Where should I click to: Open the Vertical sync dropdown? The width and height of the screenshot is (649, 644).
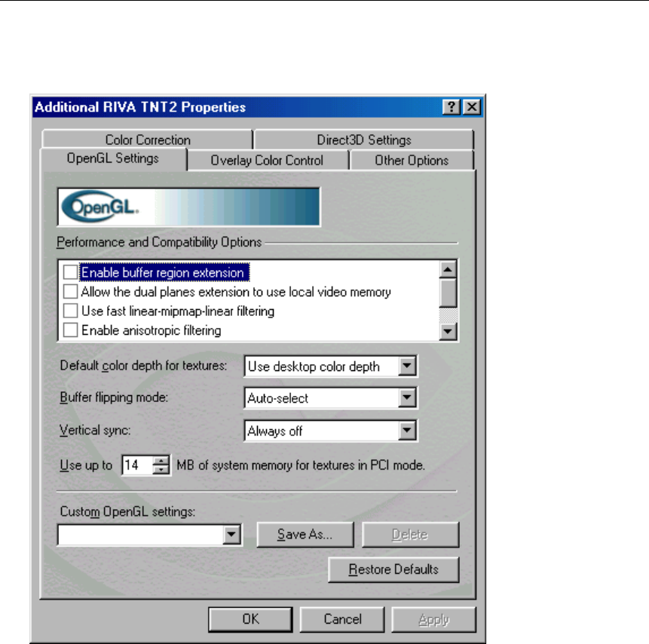[407, 431]
